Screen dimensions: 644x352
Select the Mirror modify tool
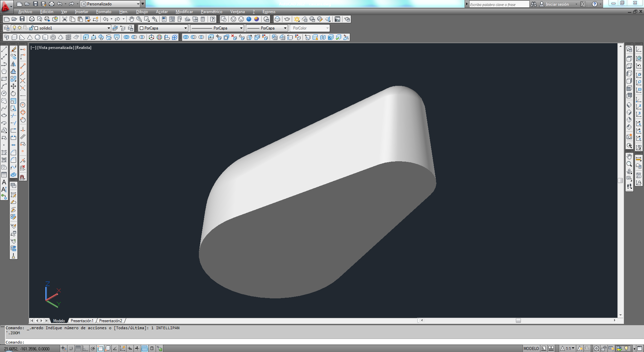coord(13,64)
